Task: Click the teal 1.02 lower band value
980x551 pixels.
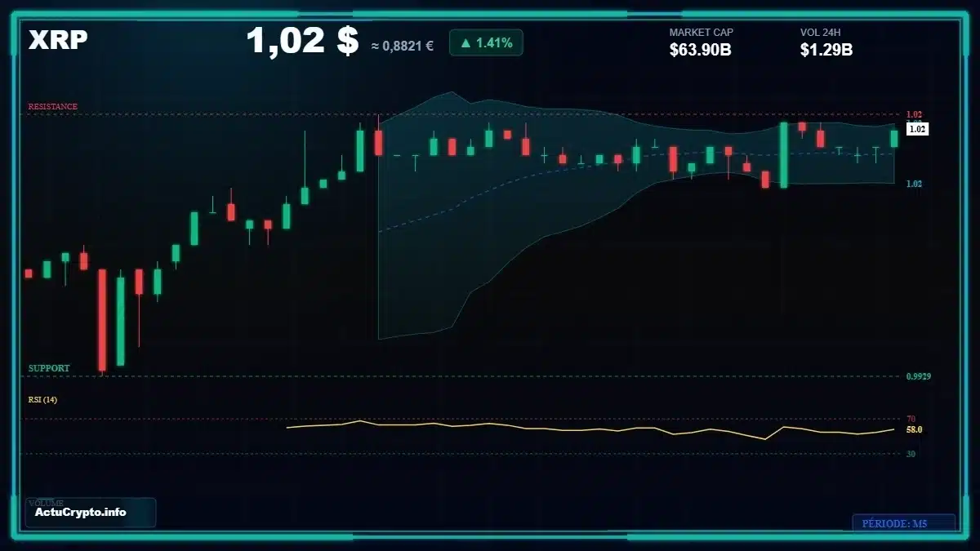Action: [914, 184]
